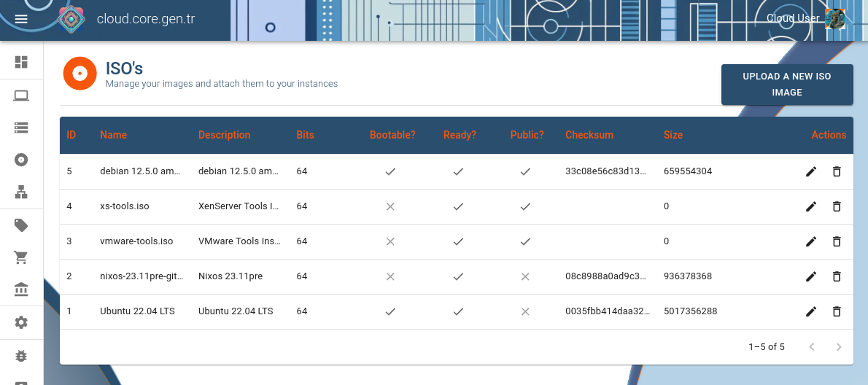The width and height of the screenshot is (868, 385).
Task: Sort table by Description column header
Action: click(x=224, y=135)
